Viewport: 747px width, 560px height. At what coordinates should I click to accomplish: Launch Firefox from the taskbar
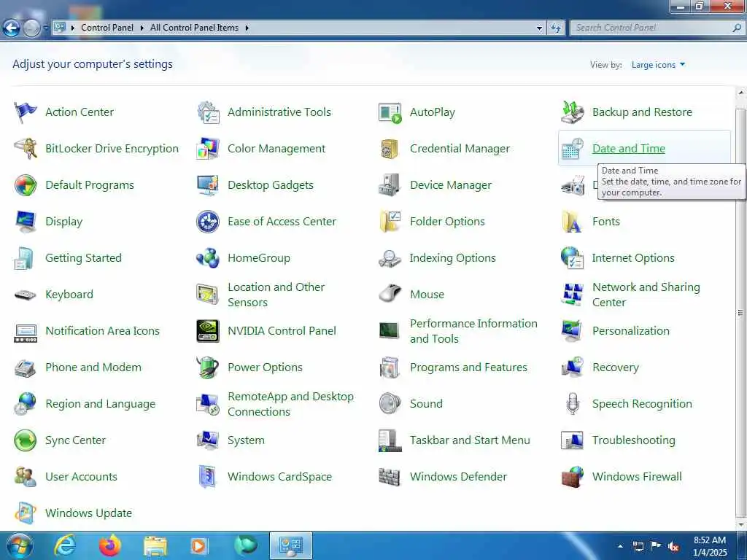110,545
